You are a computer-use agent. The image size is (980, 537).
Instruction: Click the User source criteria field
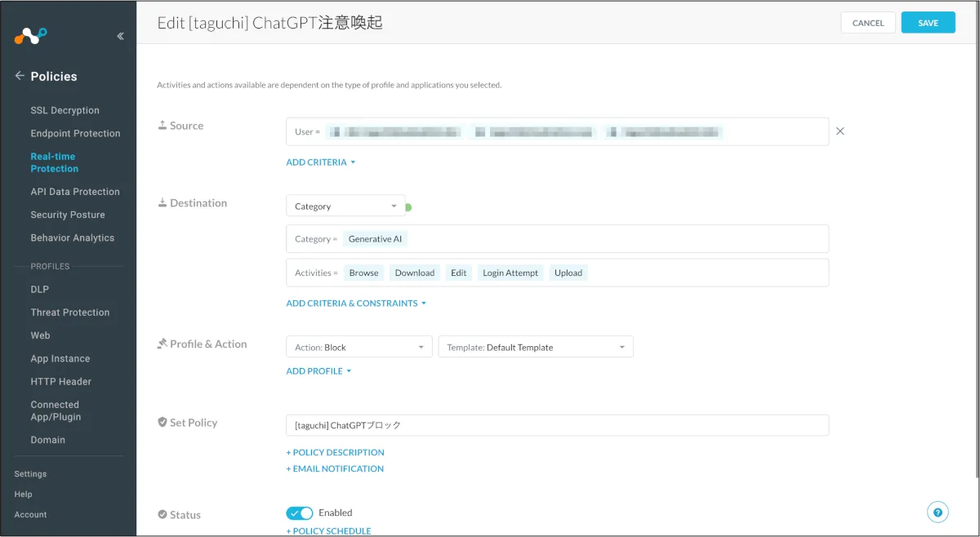pyautogui.click(x=558, y=131)
